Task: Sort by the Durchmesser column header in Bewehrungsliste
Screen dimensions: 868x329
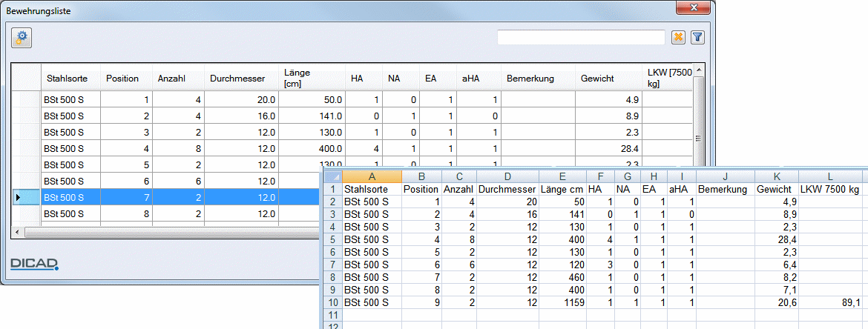Action: (x=241, y=79)
